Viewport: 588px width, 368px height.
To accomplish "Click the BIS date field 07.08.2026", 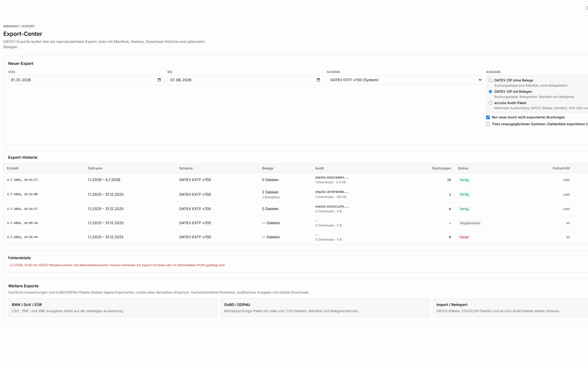I will point(245,80).
